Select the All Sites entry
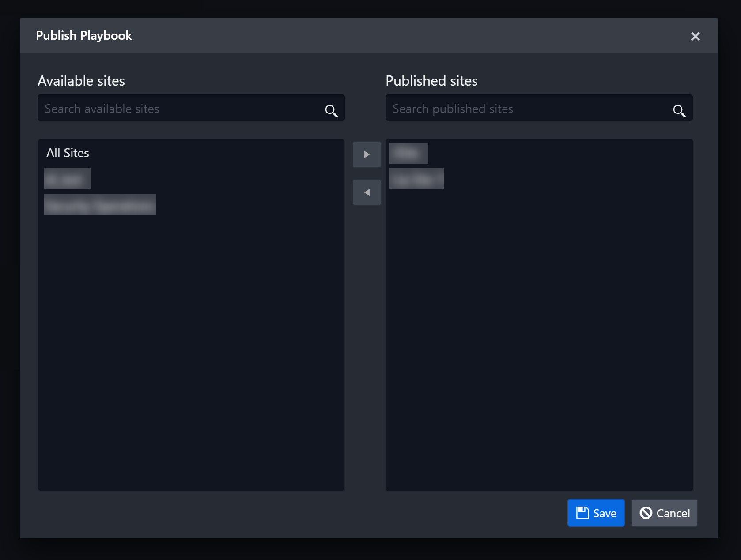 68,153
